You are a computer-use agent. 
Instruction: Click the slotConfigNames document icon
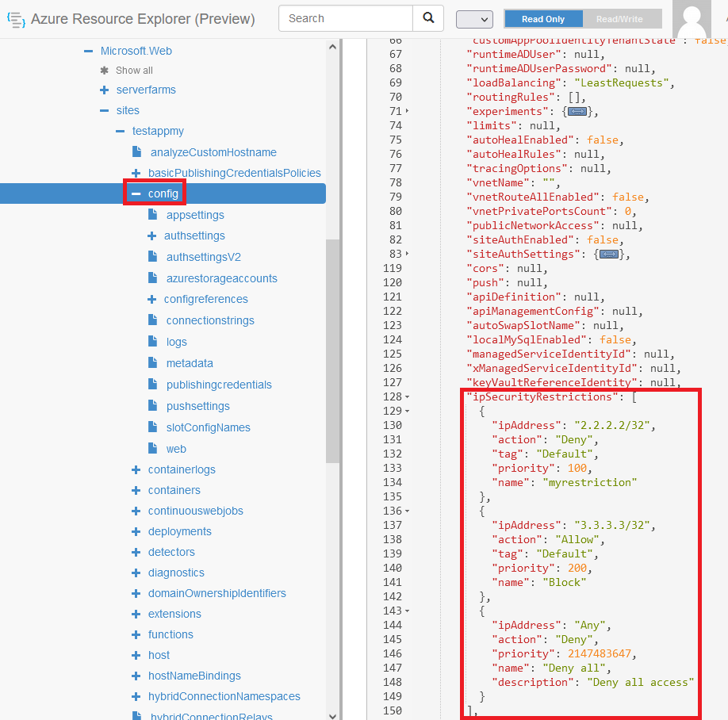coord(153,427)
